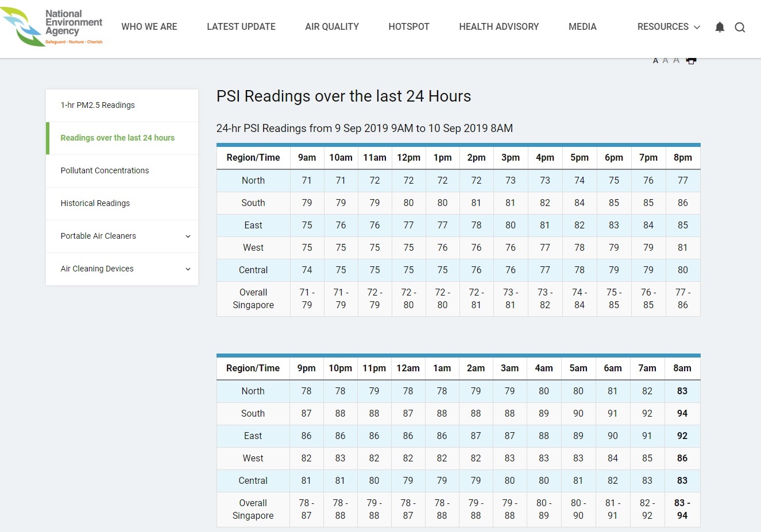Open the notifications bell icon
This screenshot has width=761, height=532.
(x=720, y=27)
